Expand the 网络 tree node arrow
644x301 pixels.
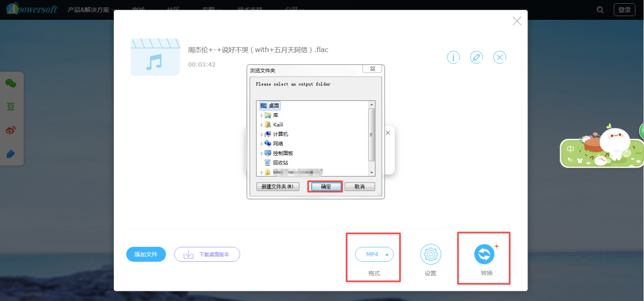262,144
